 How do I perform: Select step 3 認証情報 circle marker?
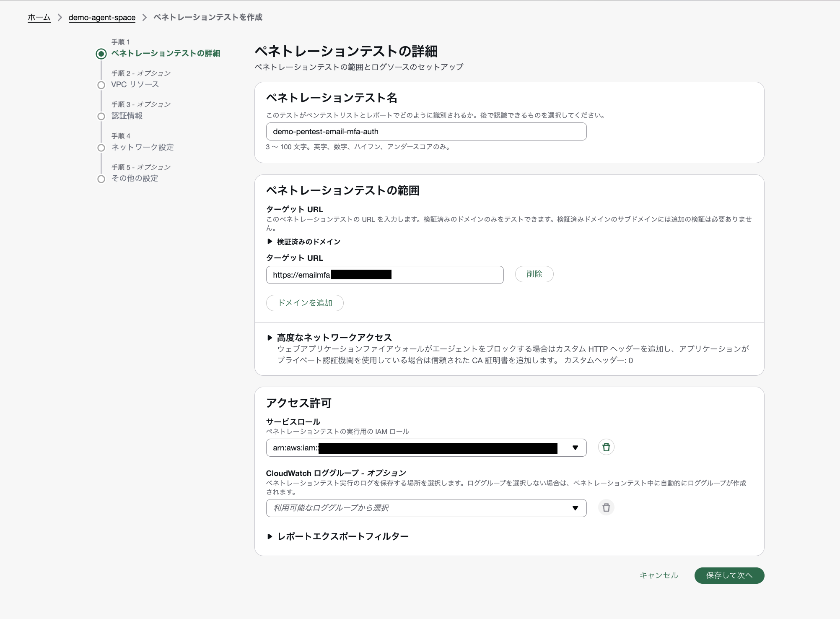101,116
